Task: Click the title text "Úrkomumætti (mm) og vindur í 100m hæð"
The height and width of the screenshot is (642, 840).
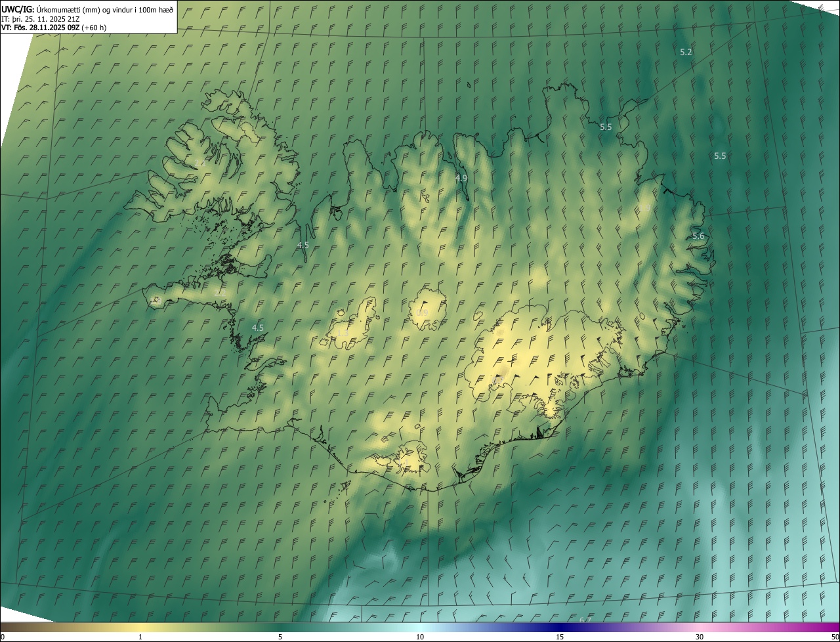Action: click(x=105, y=9)
